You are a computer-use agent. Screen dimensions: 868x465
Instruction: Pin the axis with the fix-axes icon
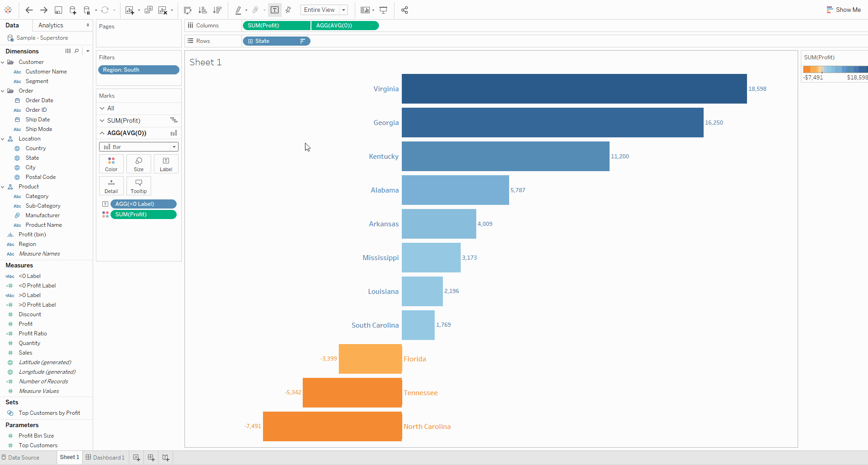point(289,10)
